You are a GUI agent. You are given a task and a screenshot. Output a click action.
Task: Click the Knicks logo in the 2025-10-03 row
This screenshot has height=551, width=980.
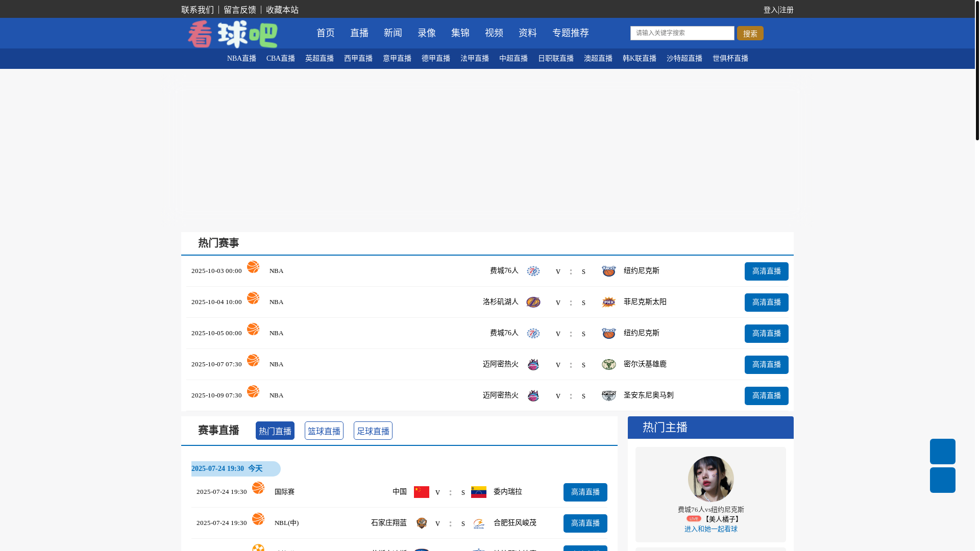click(609, 271)
